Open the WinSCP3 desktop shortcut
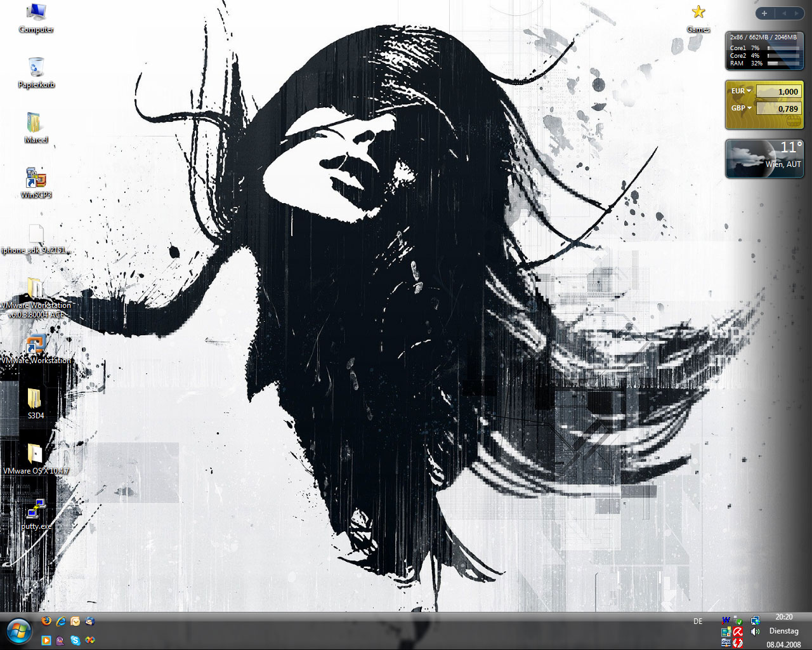This screenshot has width=812, height=650. pos(36,179)
